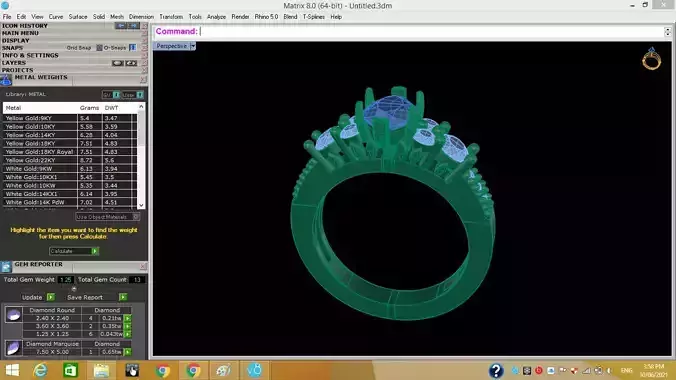Click the Total Gem Weight value
Viewport: 676px width, 380px height.
[x=66, y=280]
